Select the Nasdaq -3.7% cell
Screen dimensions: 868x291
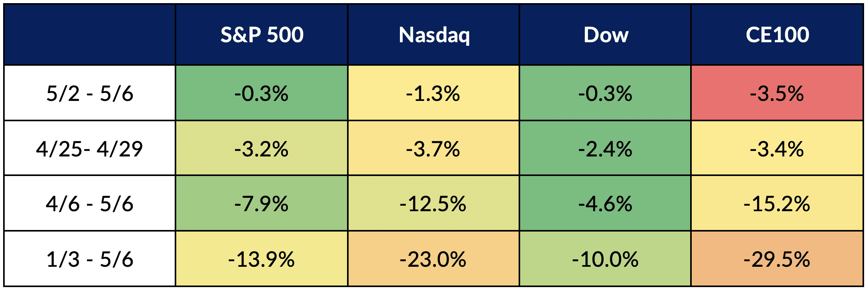(434, 149)
